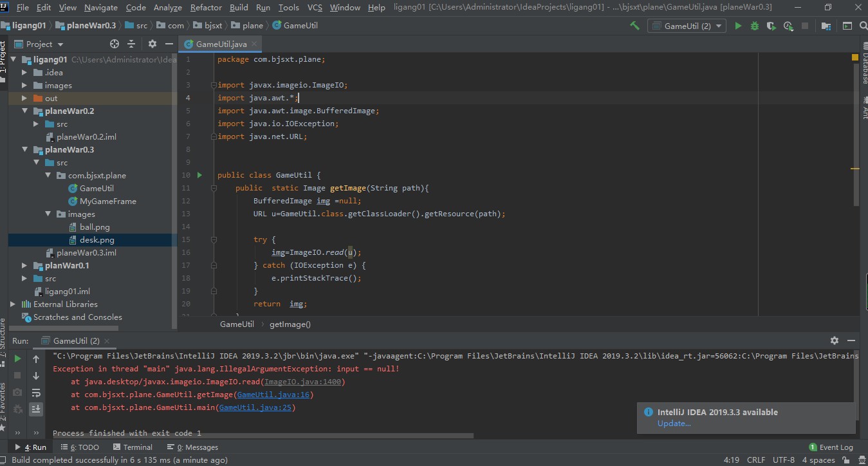Open the VCS menu
Screen dimensions: 868x466
(315, 8)
